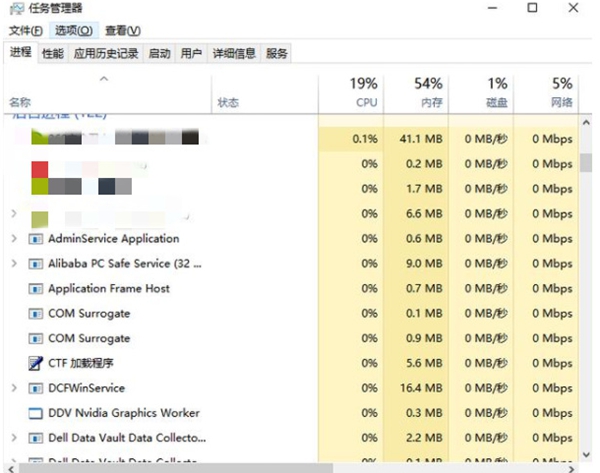Click the Dell Data Vault Data Collector icon
Viewport: 600px width, 473px height.
[36, 438]
